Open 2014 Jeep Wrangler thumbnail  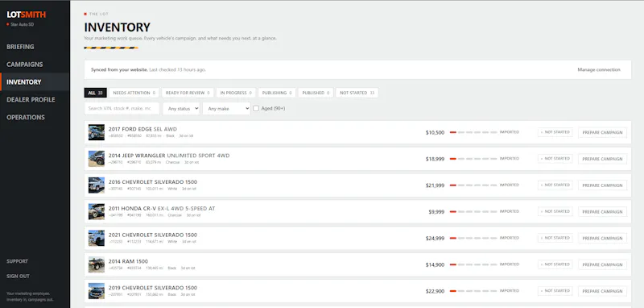[x=97, y=159]
